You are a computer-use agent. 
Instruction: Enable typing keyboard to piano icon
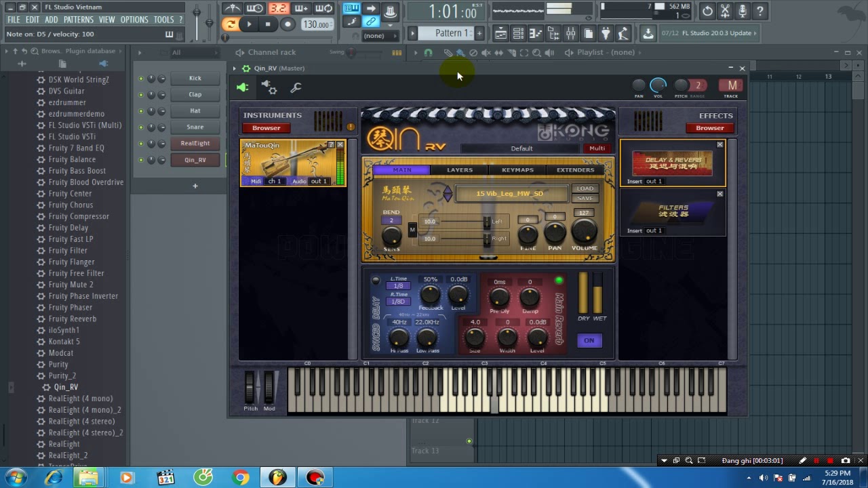coord(351,9)
